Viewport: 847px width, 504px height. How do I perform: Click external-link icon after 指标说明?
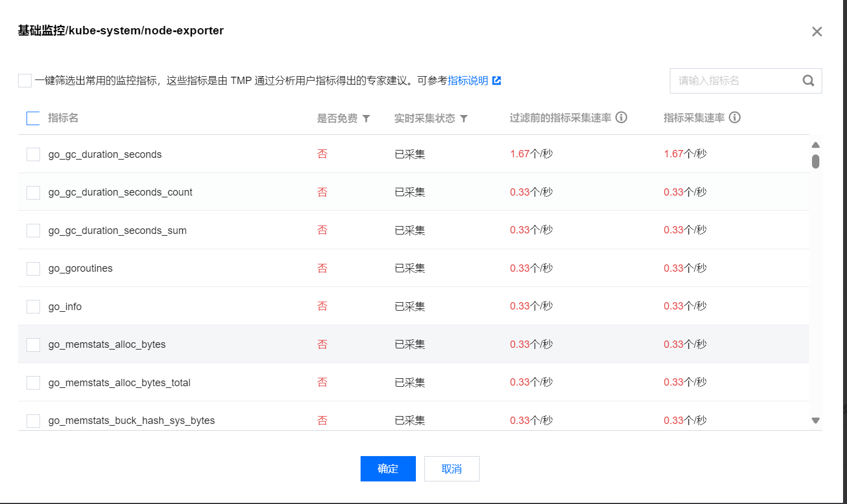pos(495,80)
